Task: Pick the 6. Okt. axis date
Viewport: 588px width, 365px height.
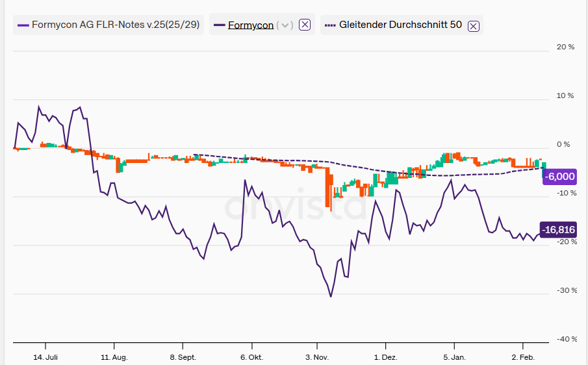Action: (x=251, y=357)
